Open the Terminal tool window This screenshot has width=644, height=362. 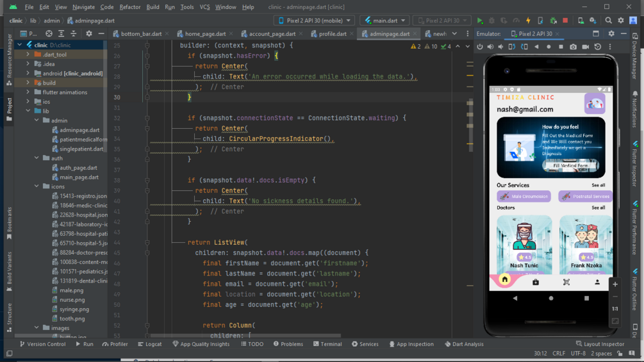click(x=327, y=344)
